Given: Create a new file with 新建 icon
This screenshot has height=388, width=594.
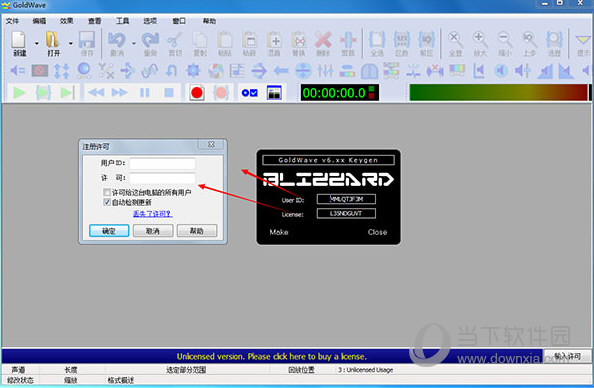Looking at the screenshot, I should [19, 43].
